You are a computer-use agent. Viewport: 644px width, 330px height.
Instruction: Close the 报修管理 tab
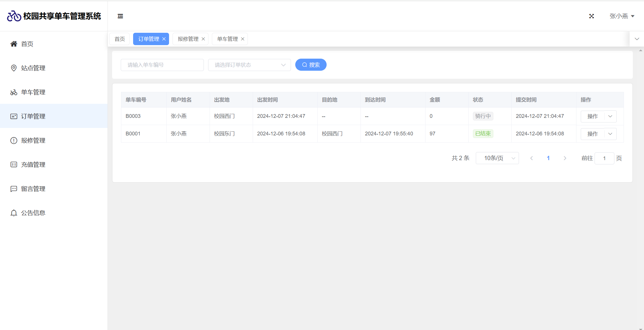coord(203,39)
